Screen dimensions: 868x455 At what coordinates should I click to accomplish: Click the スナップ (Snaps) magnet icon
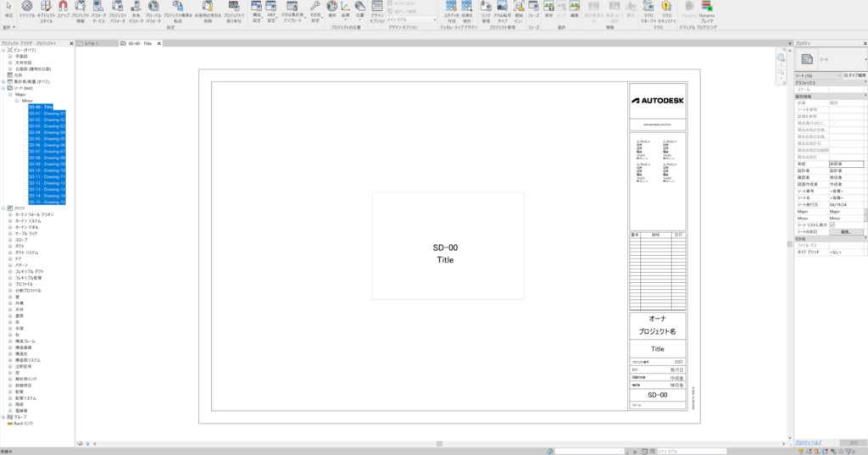tap(63, 9)
